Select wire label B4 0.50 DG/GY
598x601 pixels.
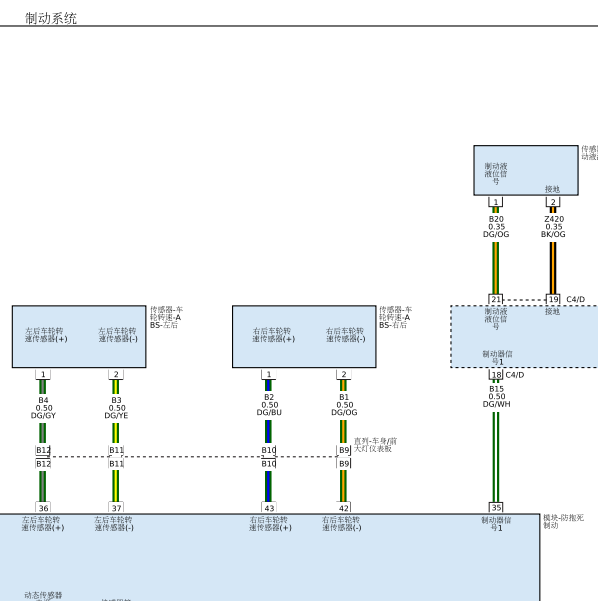pyautogui.click(x=43, y=408)
